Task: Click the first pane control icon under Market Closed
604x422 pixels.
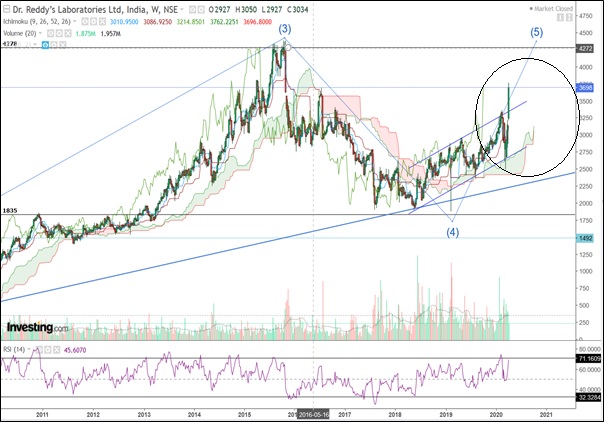Action: coord(560,17)
